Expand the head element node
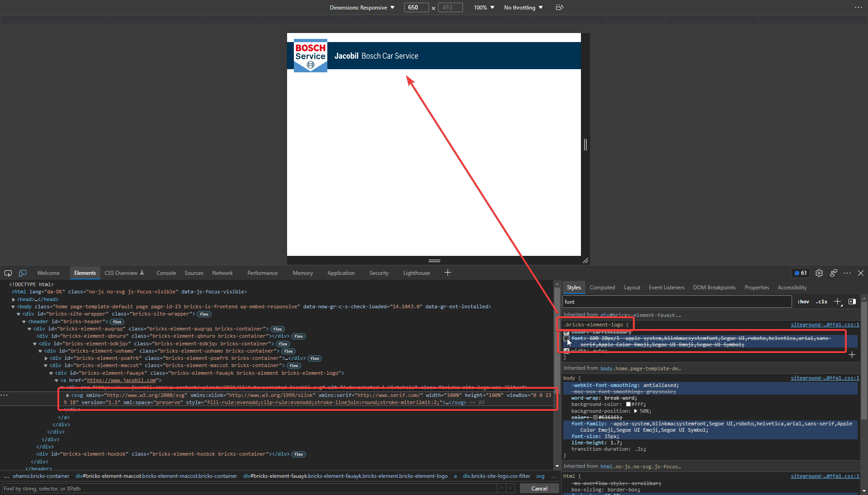The width and height of the screenshot is (868, 495). (14, 299)
